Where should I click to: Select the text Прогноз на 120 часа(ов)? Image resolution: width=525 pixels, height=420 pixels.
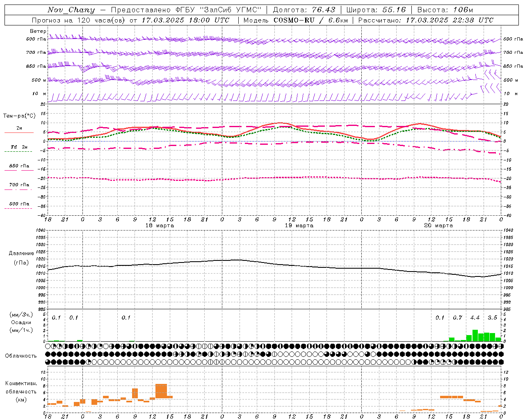pyautogui.click(x=78, y=20)
